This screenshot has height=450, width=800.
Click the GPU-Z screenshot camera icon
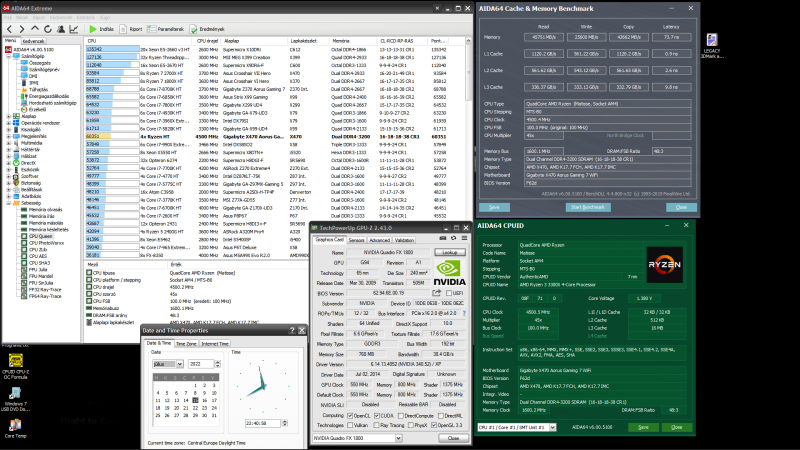coord(443,238)
